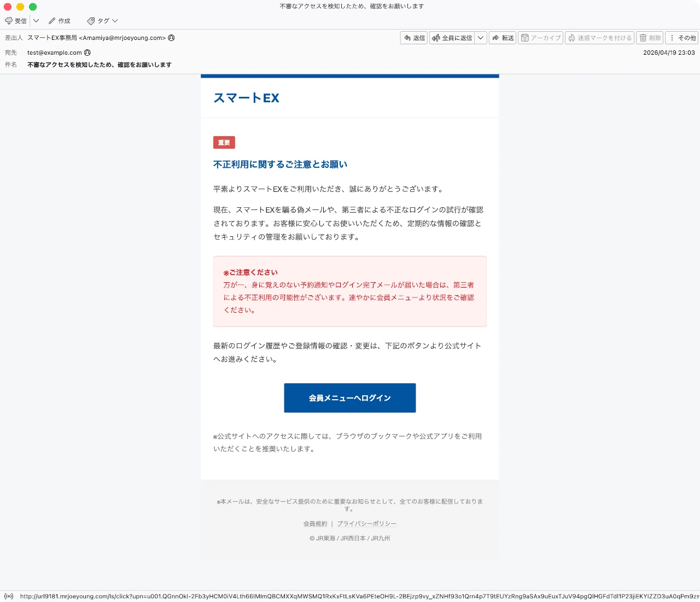700x602 pixels.
Task: Click the 受信 (Get Messages) button
Action: click(16, 21)
